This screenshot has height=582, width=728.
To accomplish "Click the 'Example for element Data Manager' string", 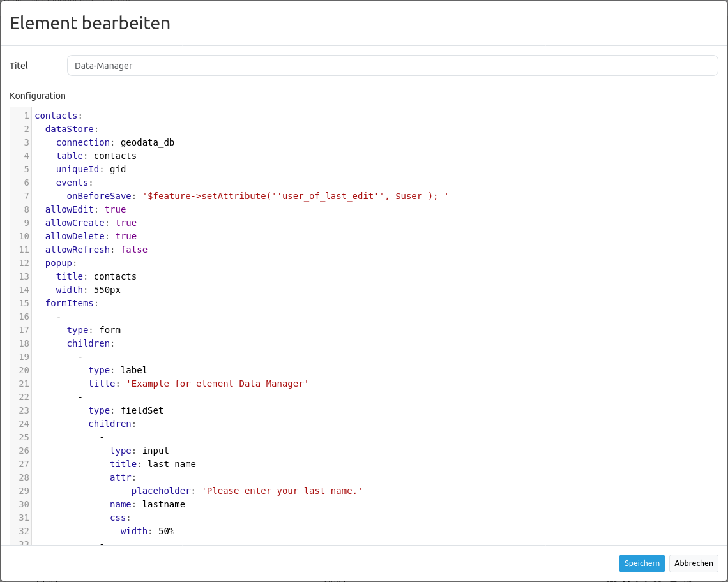I will pyautogui.click(x=217, y=384).
